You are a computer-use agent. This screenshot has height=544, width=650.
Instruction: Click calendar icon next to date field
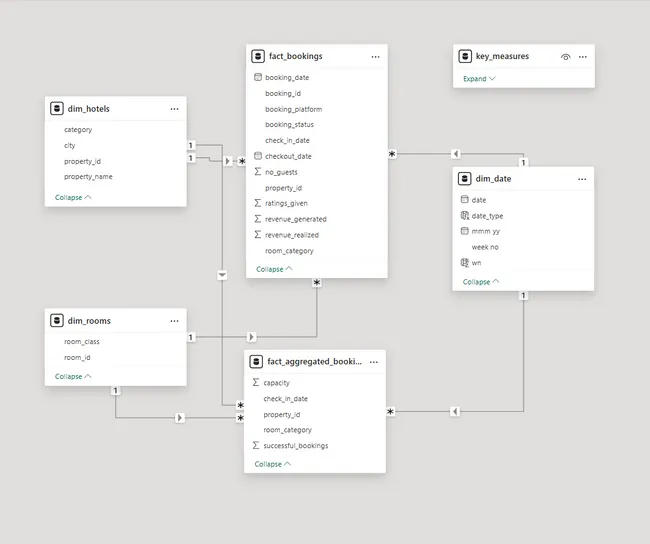(465, 199)
